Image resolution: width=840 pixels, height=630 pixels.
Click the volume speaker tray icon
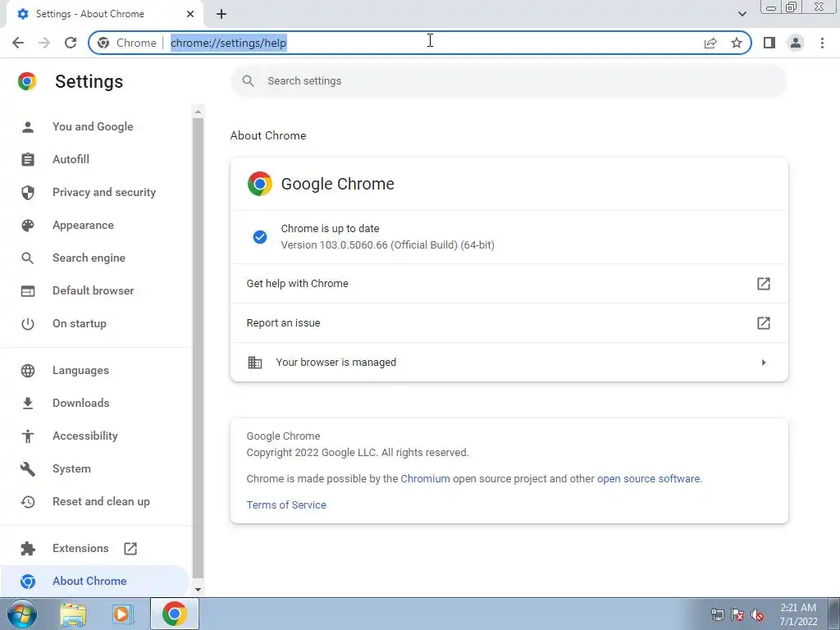[757, 614]
